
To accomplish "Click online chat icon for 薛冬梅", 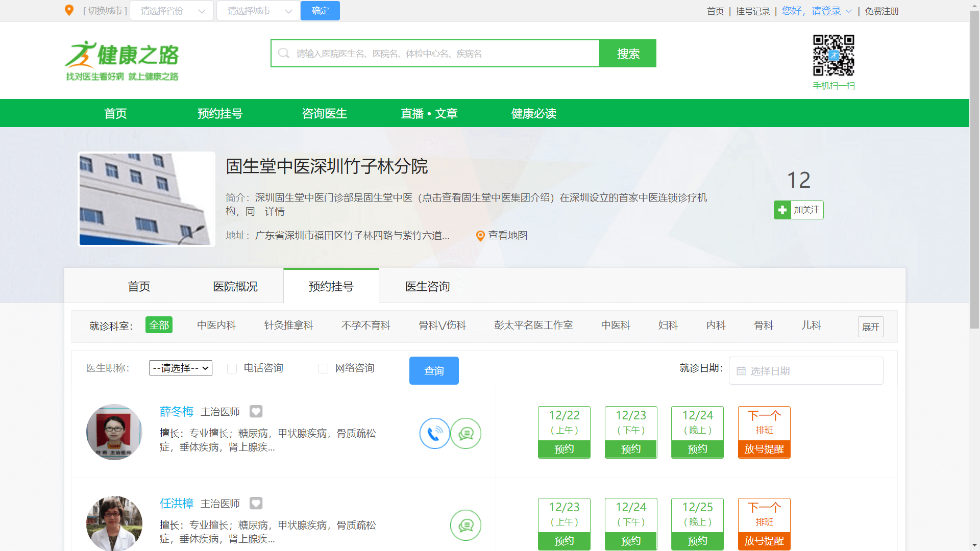I will pos(466,433).
